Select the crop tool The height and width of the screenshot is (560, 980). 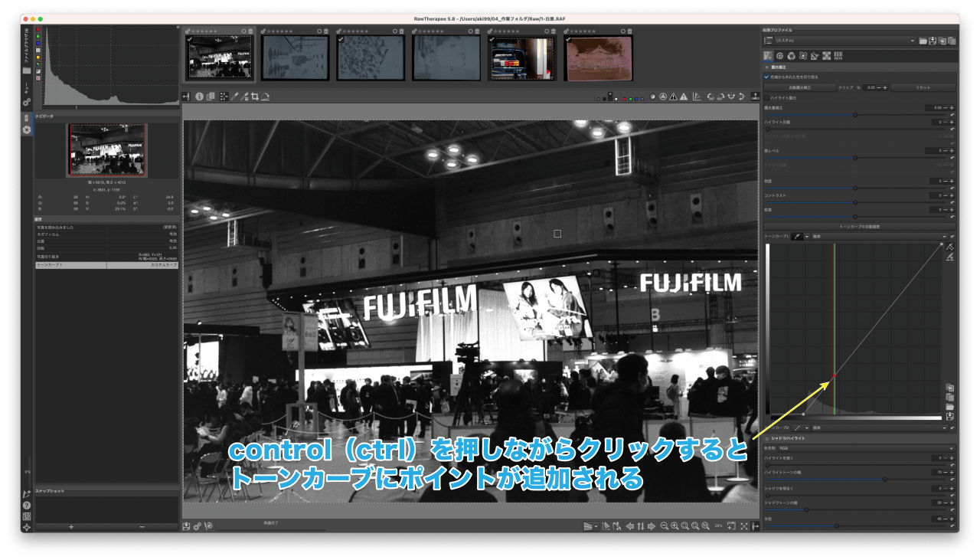255,97
